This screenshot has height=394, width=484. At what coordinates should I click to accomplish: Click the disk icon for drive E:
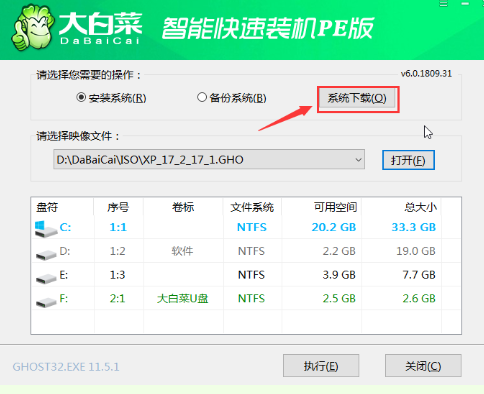point(46,278)
